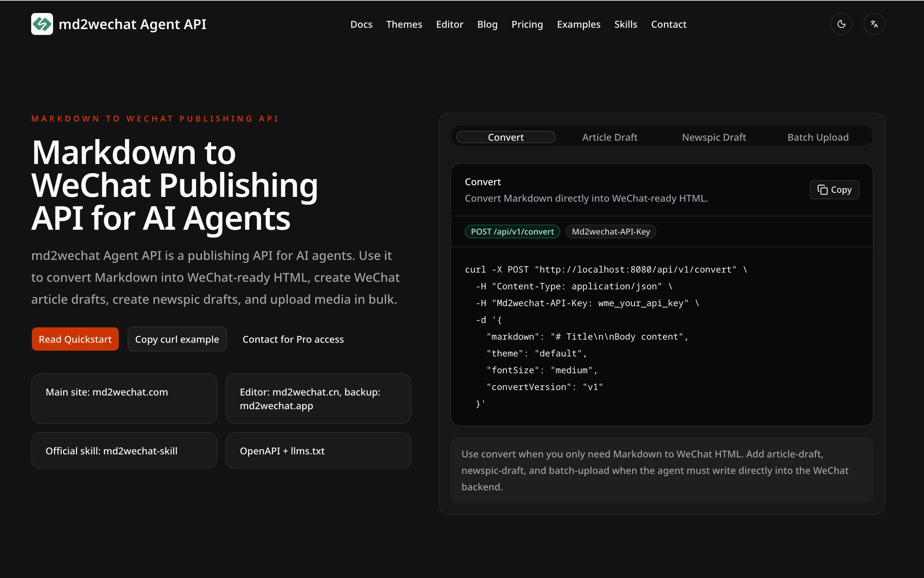Open the OpenAPI + llms.txt card

click(318, 451)
